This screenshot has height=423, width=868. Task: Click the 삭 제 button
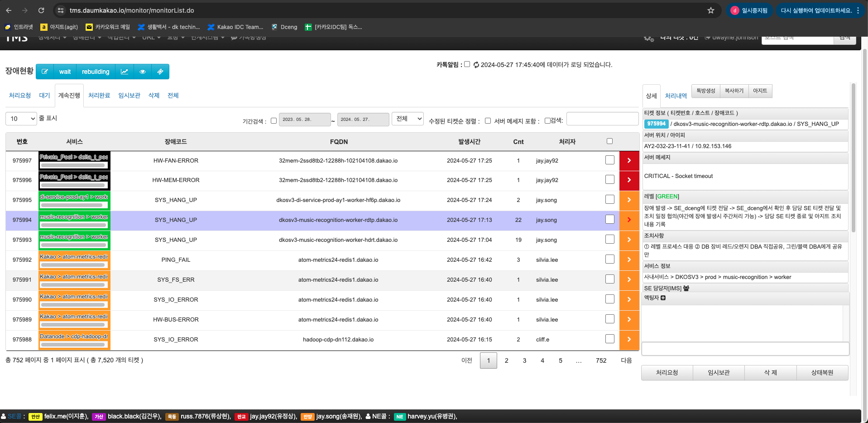coord(771,373)
